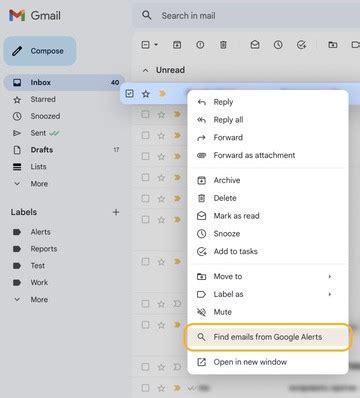Click the Mark as read envelope toolbar icon
This screenshot has height=398, width=360.
[255, 45]
